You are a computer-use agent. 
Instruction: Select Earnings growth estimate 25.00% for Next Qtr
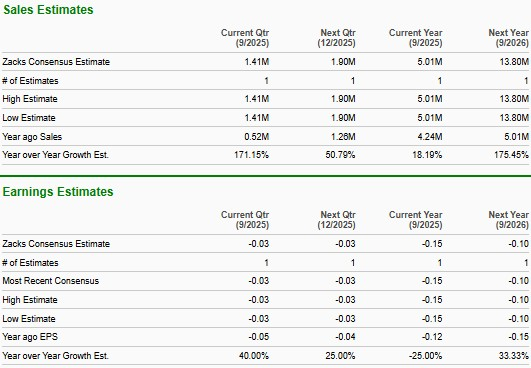tap(340, 356)
